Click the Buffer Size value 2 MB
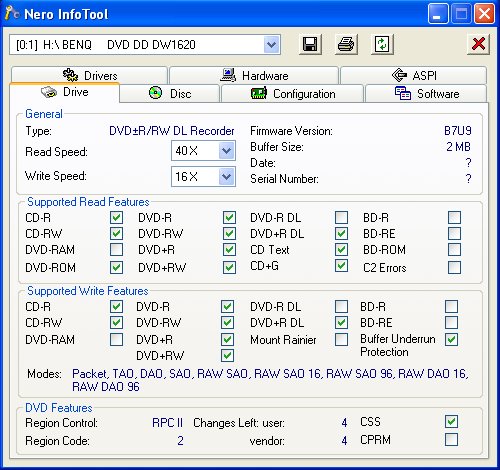This screenshot has height=470, width=500. pos(458,147)
